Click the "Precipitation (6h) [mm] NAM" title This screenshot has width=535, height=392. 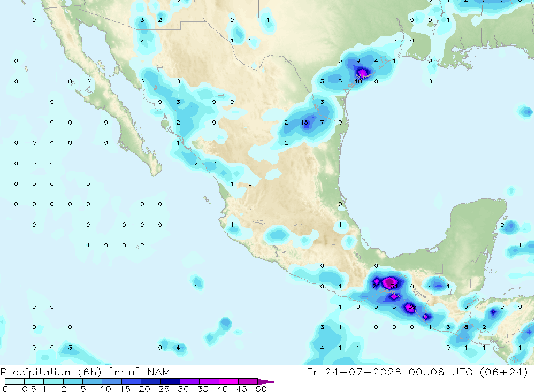click(x=85, y=372)
